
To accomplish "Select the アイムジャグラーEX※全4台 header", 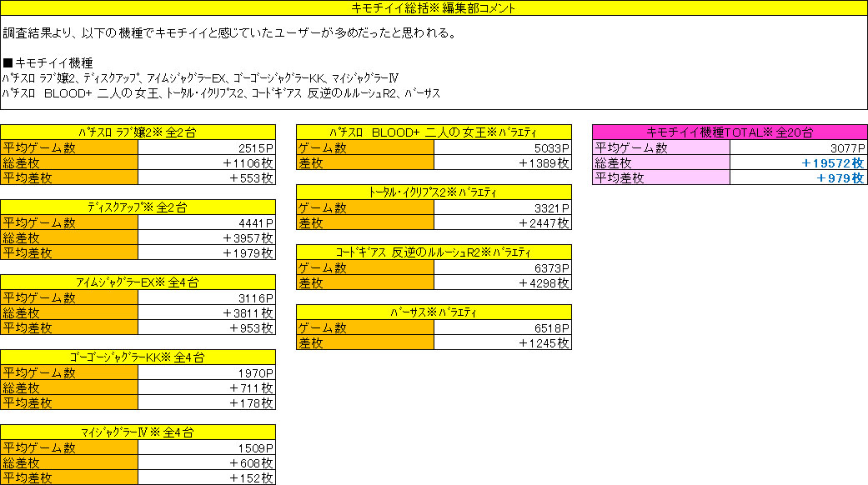I will pyautogui.click(x=138, y=282).
